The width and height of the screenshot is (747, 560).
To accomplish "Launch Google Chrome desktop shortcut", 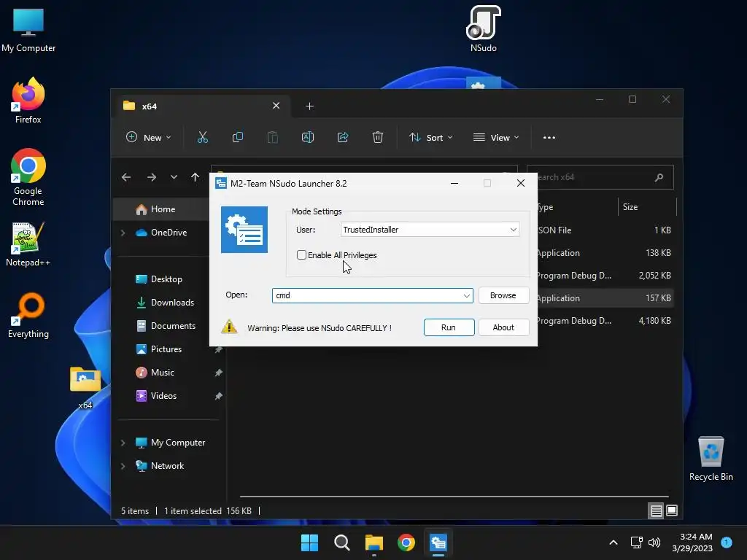I will tap(28, 176).
